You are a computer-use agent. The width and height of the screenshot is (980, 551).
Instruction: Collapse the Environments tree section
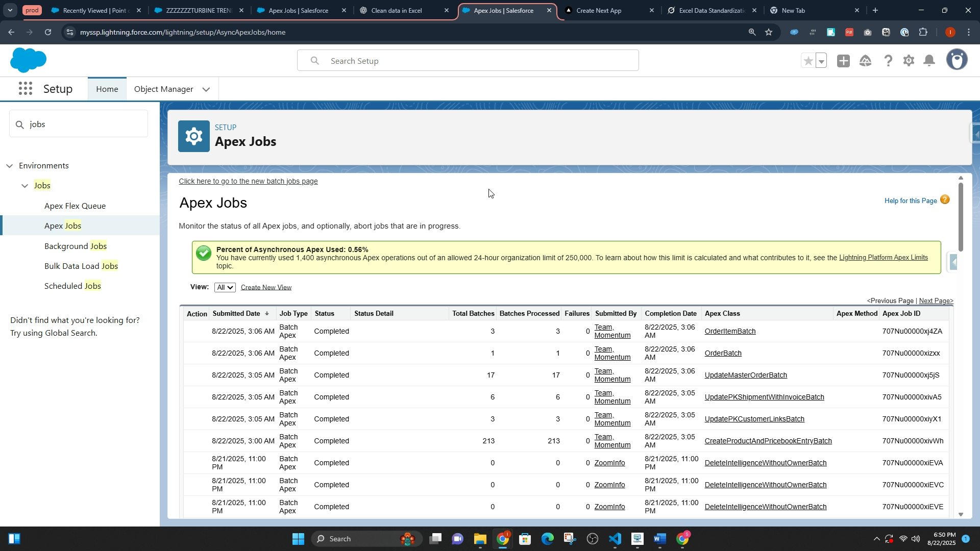(x=10, y=166)
